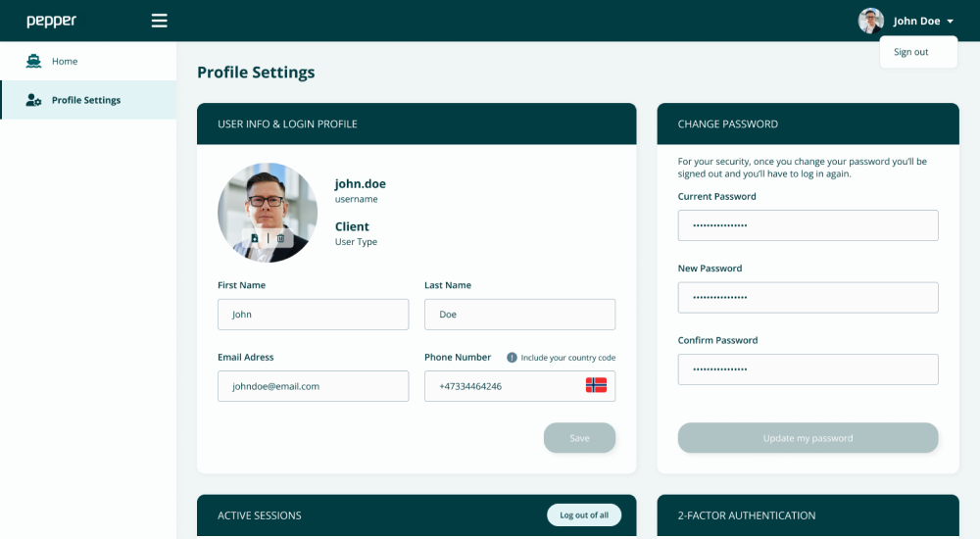Click the 2-FACTOR AUTHENTICATION header
This screenshot has width=980, height=539.
coord(808,515)
